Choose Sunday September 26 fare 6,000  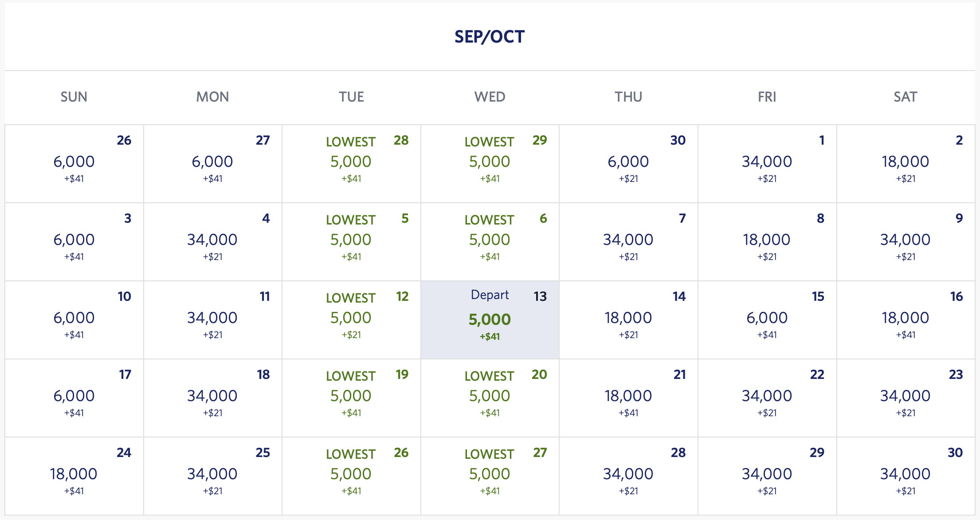(x=74, y=163)
